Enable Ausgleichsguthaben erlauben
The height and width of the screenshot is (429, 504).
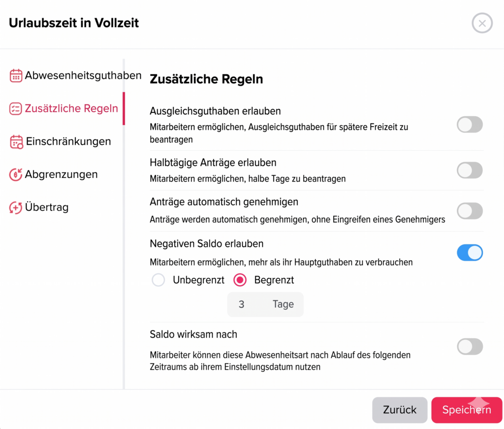(x=470, y=124)
